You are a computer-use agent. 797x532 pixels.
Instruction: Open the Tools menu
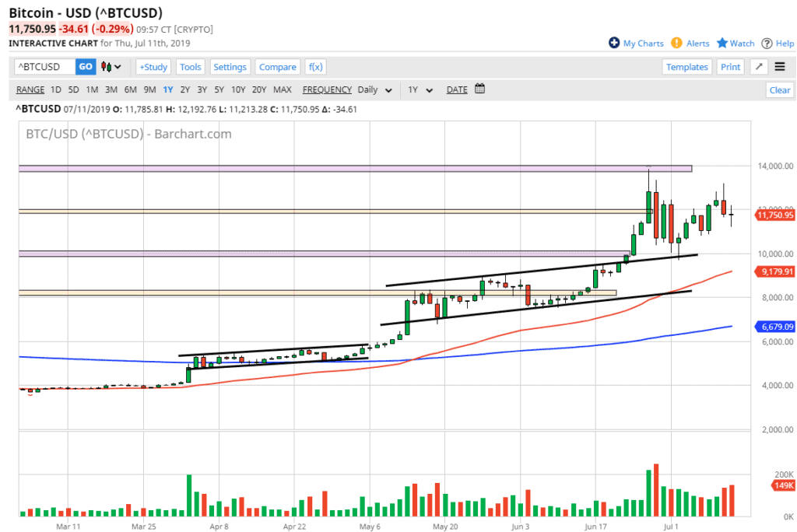(191, 67)
